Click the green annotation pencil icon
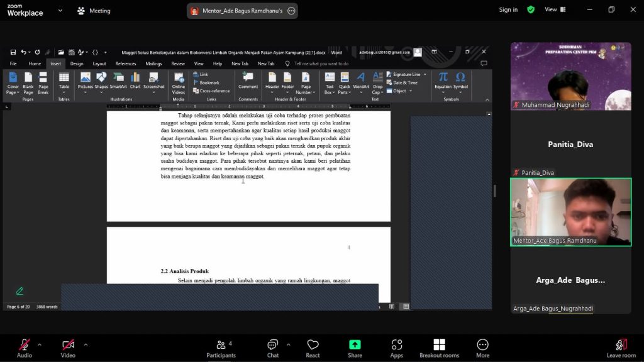Image resolution: width=644 pixels, height=362 pixels. (x=20, y=291)
